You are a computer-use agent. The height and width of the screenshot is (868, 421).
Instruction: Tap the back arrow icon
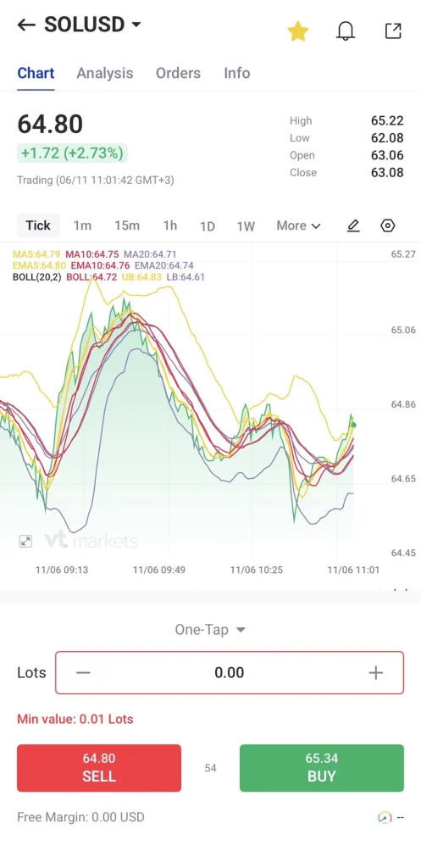pyautogui.click(x=26, y=25)
